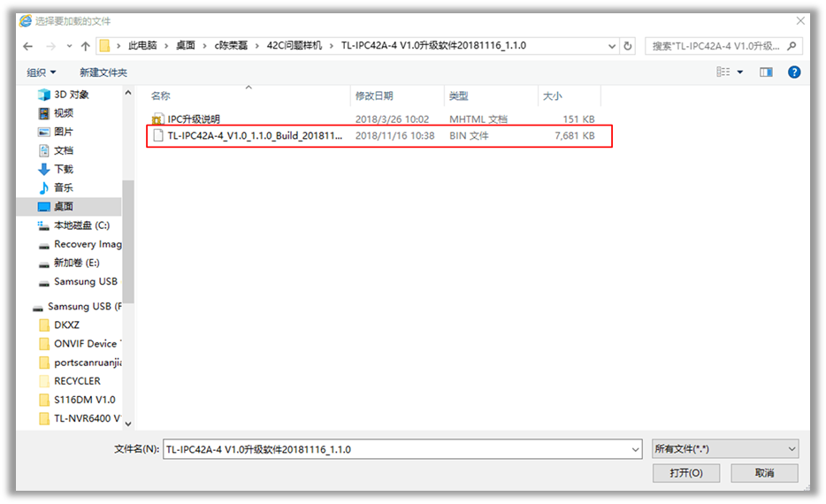Click the change view layout icon
This screenshot has width=826, height=504.
(723, 73)
